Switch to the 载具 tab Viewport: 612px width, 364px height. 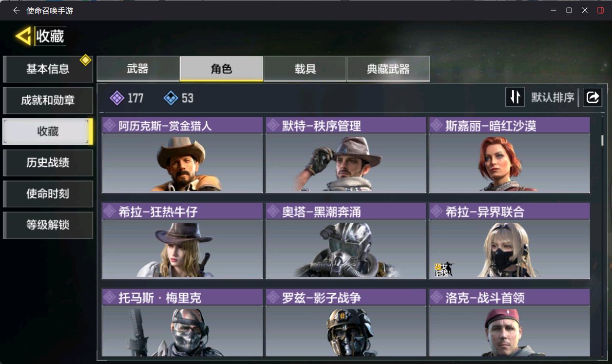point(305,69)
